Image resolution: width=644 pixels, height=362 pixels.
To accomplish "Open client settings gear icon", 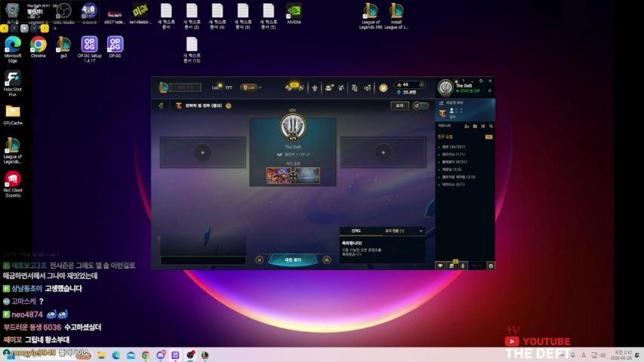I will tap(480, 81).
